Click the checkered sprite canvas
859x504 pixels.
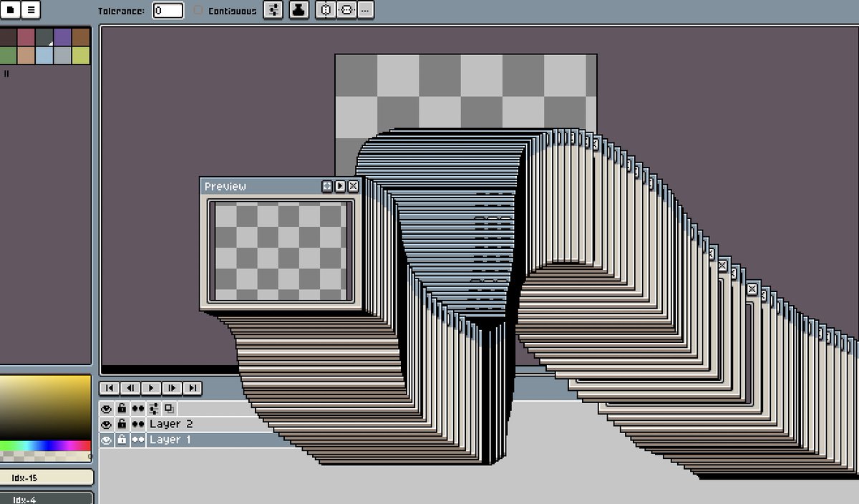coord(465,93)
